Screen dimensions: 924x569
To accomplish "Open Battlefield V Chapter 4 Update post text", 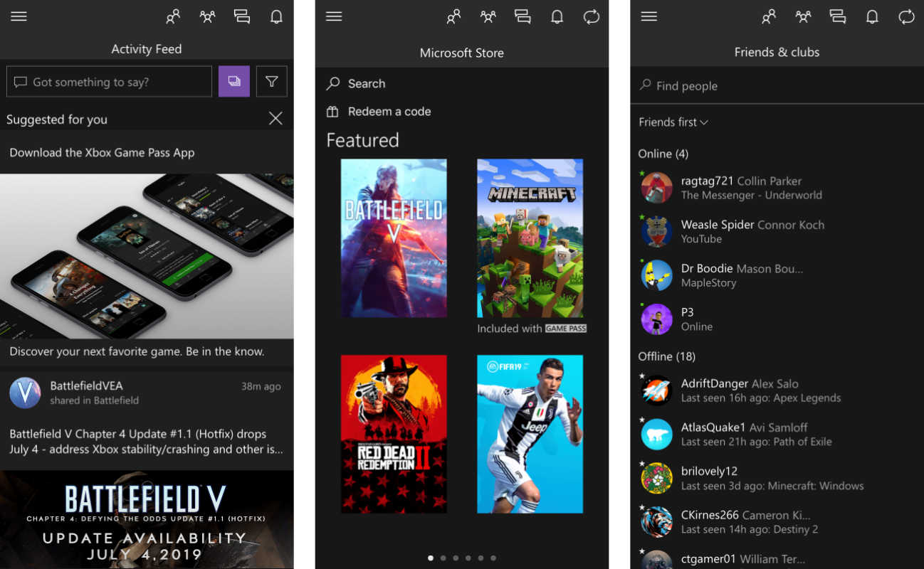I will [x=146, y=442].
